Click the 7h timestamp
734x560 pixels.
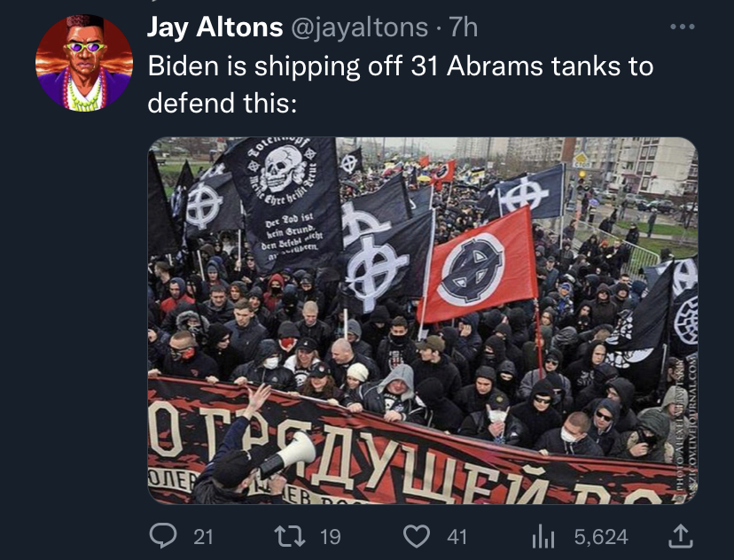464,27
